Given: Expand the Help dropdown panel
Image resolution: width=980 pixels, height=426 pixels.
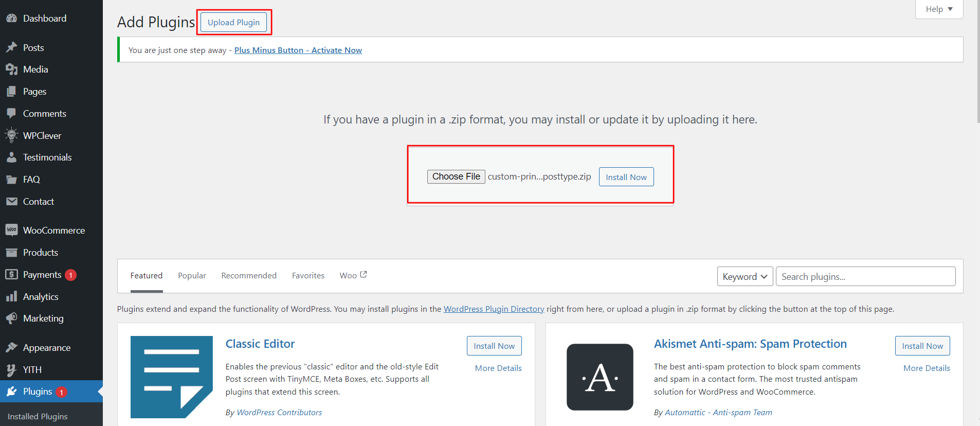Looking at the screenshot, I should (x=939, y=9).
